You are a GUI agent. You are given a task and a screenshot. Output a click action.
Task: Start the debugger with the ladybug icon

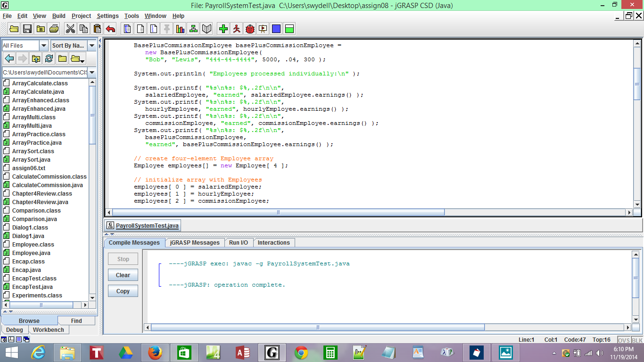point(249,28)
